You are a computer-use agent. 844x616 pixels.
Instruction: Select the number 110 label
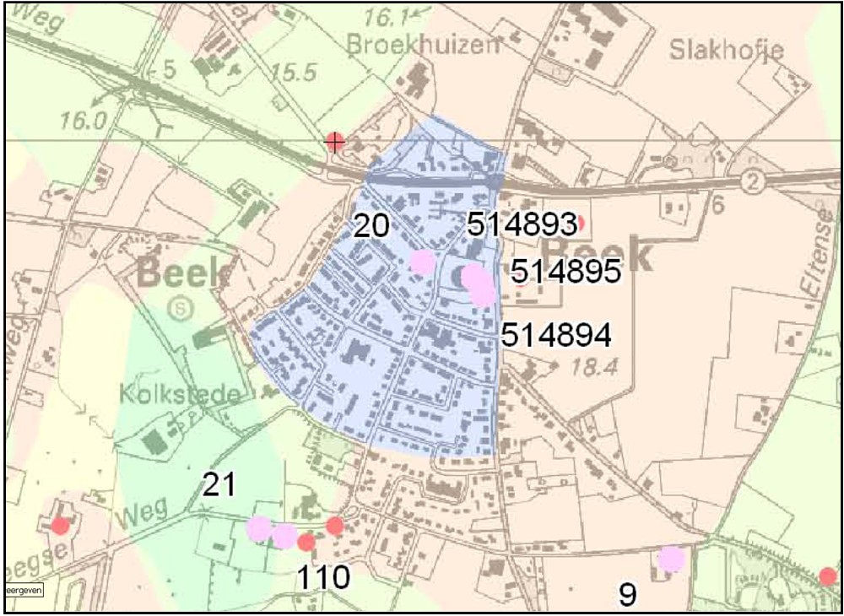(x=322, y=578)
